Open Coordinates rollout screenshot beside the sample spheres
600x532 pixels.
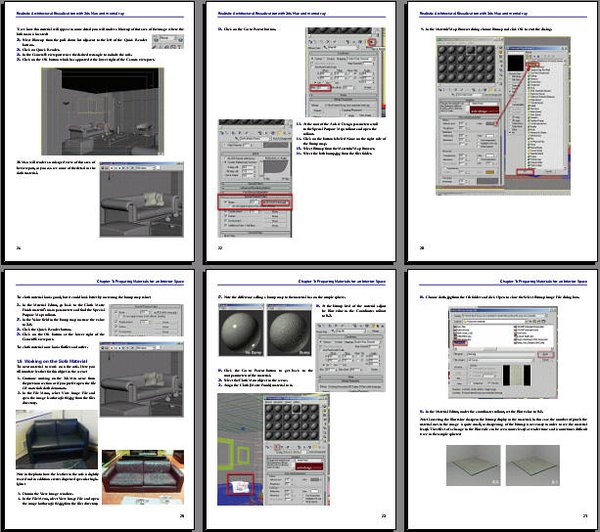coord(351,357)
